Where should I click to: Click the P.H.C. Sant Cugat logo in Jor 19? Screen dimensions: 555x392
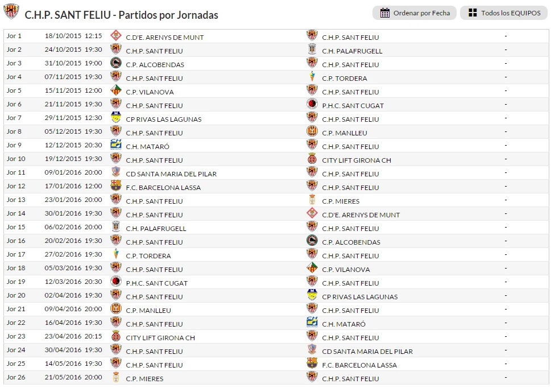point(116,280)
